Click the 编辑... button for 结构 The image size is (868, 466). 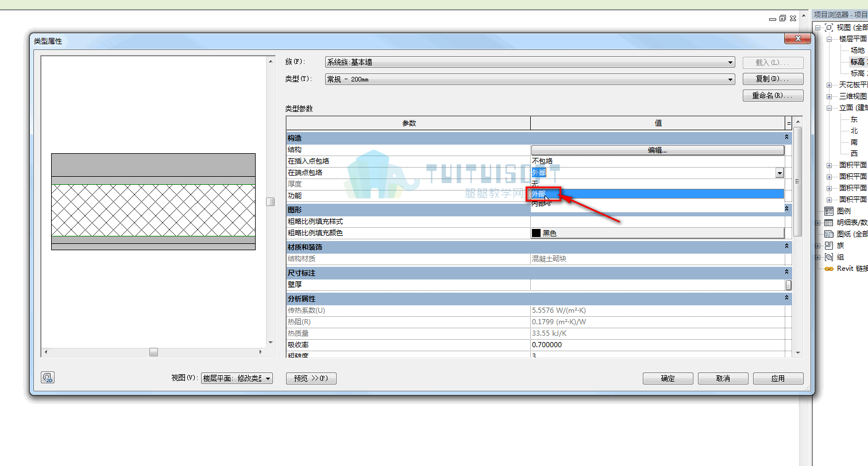coord(657,150)
